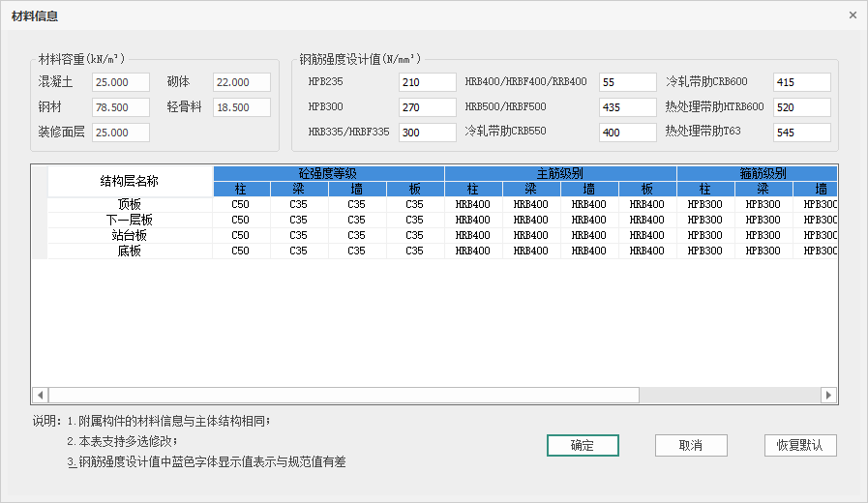Screen dimensions: 868x503
Task: Click the 钢材 value field showing 78.500
Action: coord(121,107)
